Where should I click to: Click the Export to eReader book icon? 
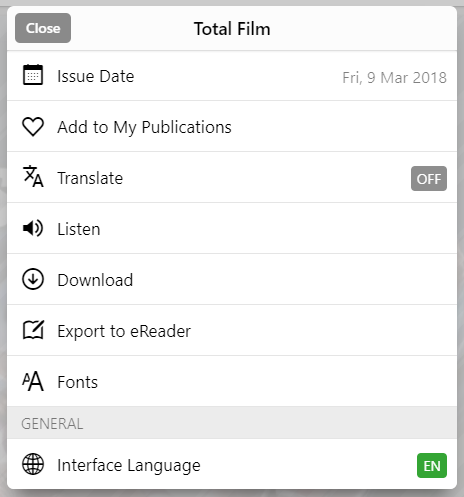(33, 330)
